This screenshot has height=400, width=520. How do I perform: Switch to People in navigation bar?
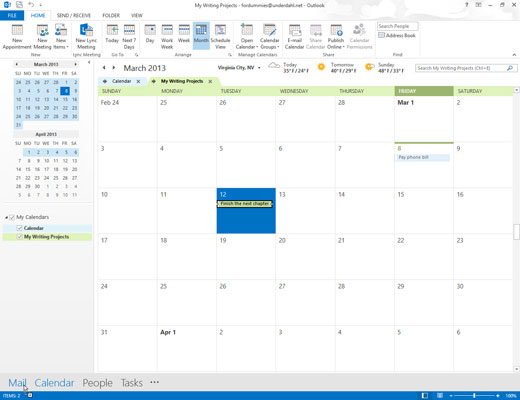97,383
